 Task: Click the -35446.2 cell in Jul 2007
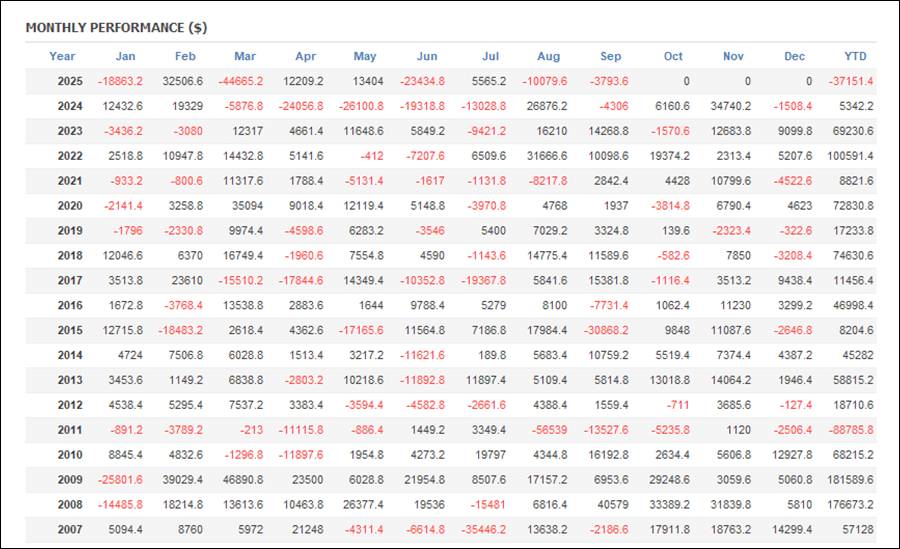(x=482, y=531)
